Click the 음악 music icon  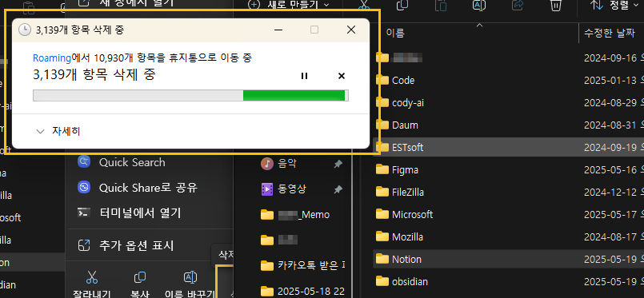pyautogui.click(x=267, y=164)
